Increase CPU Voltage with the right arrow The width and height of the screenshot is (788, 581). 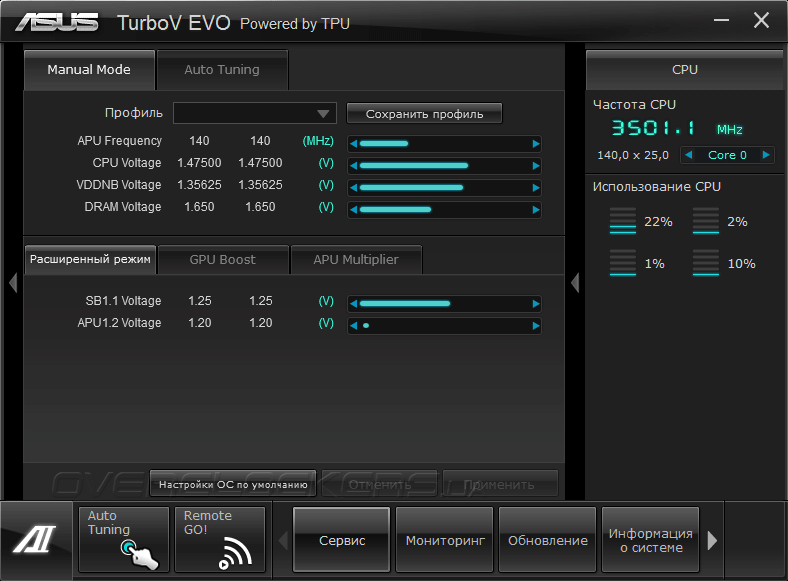tap(536, 166)
